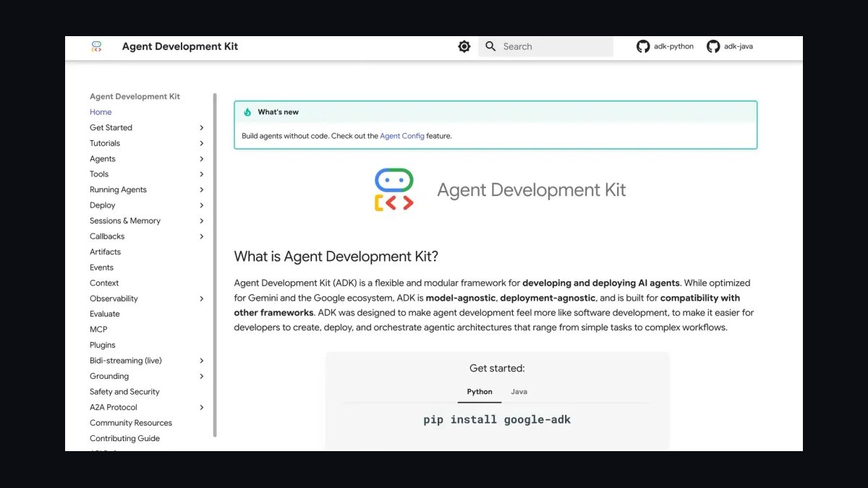Open the A2A Protocol sidebar item

pos(114,407)
